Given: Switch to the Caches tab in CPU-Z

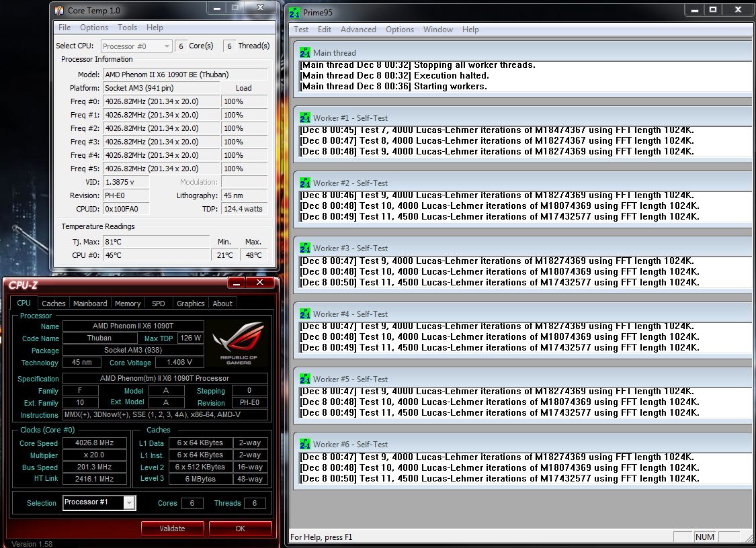Looking at the screenshot, I should (54, 303).
